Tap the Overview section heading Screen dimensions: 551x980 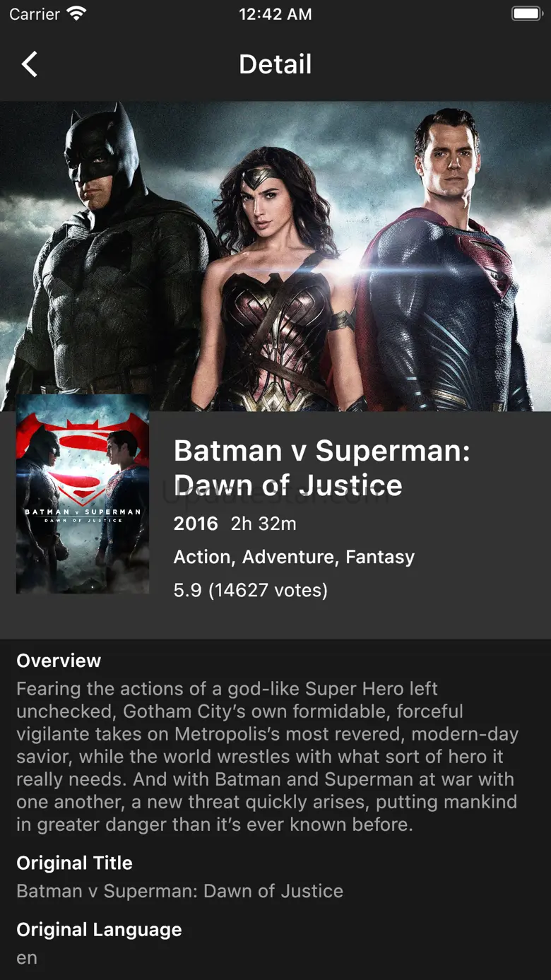pyautogui.click(x=59, y=661)
